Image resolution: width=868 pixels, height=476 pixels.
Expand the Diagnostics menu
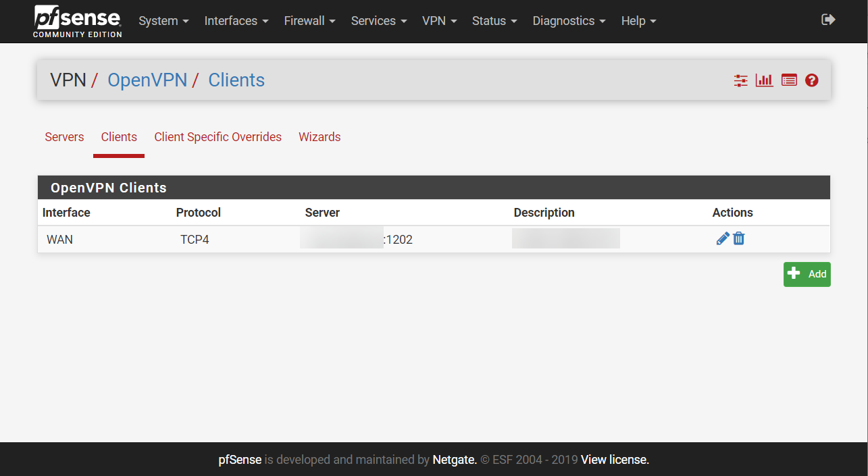click(569, 21)
